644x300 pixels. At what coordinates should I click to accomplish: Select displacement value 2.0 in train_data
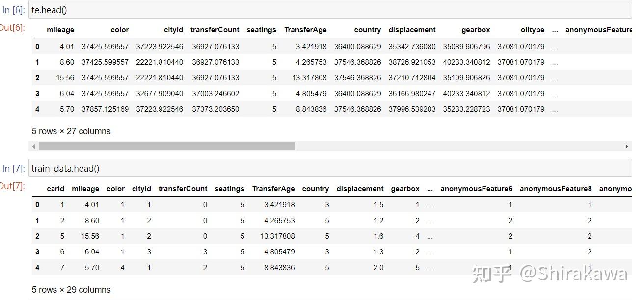click(x=378, y=268)
